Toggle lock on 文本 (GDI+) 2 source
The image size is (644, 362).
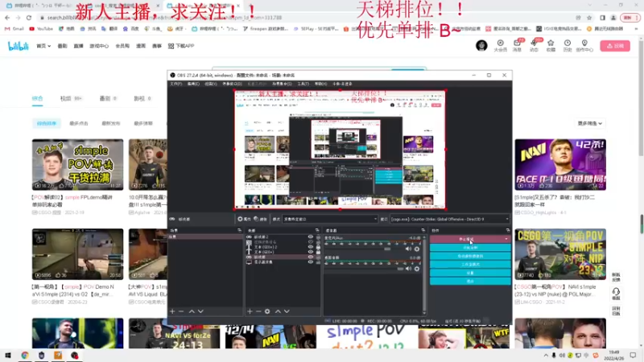point(318,247)
